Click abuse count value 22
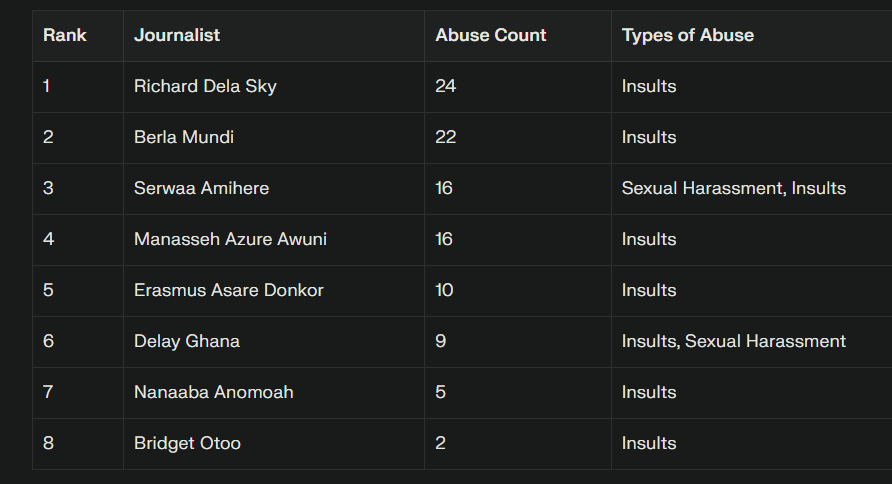Viewport: 892px width, 484px height. pos(446,137)
